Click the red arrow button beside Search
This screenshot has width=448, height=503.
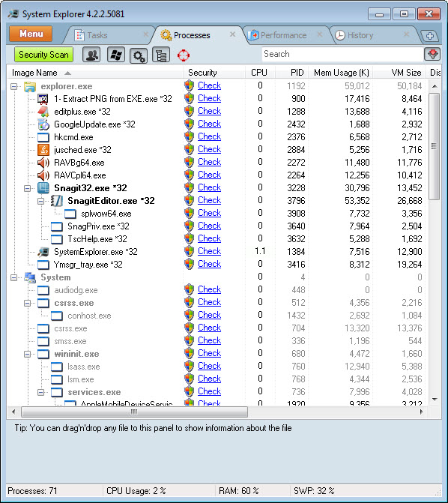(x=432, y=54)
